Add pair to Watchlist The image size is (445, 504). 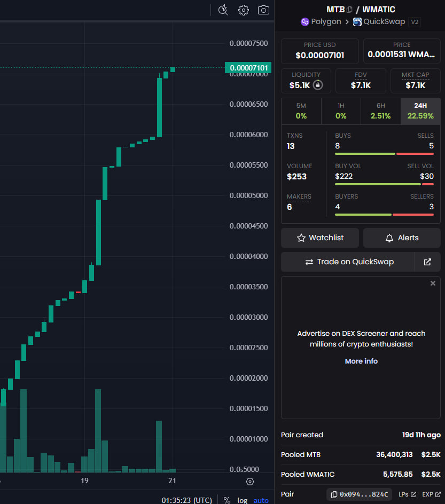click(x=320, y=238)
